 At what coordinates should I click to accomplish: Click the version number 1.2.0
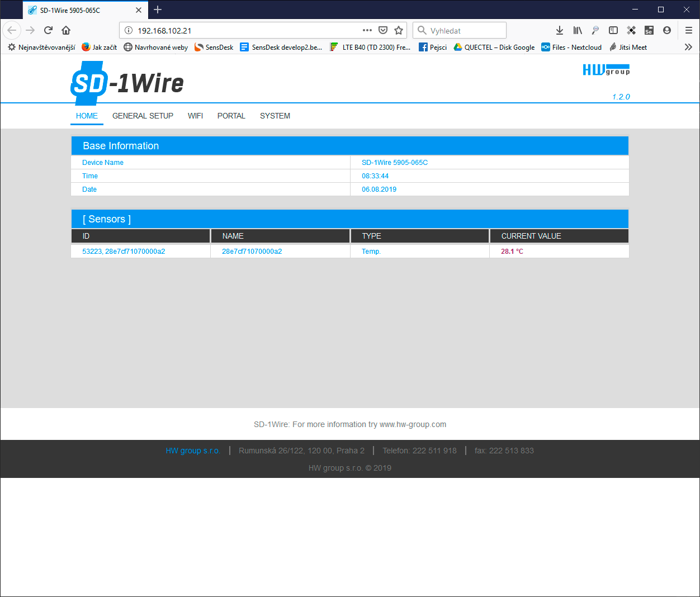click(x=621, y=97)
